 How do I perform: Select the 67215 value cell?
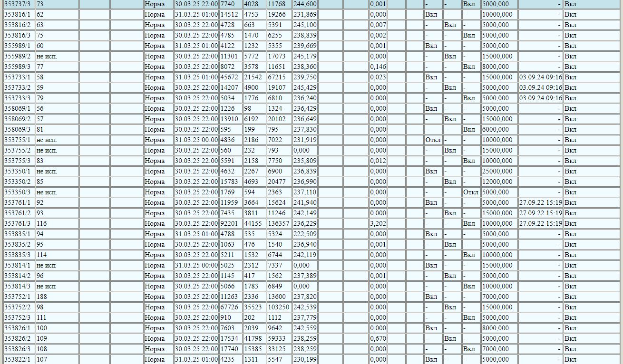pos(278,77)
